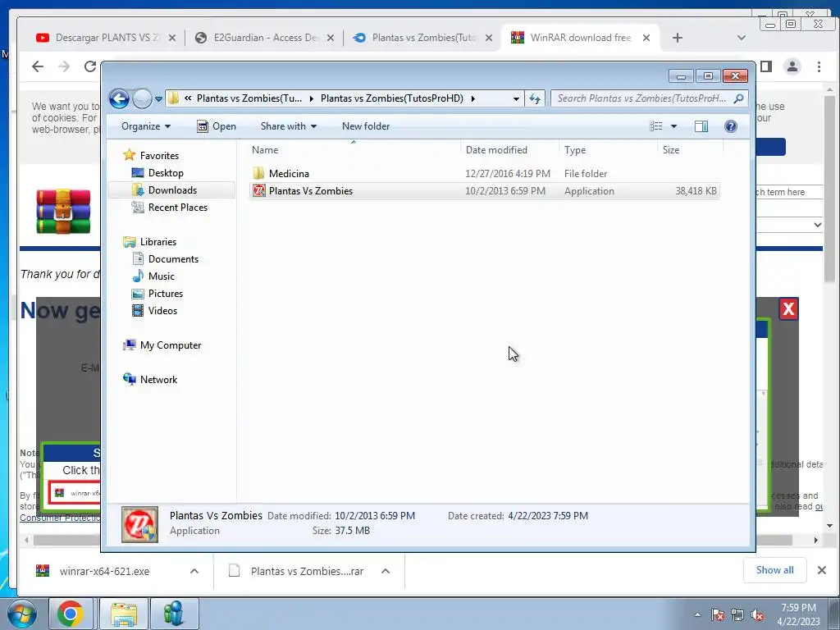Open the Share with menu
This screenshot has height=630, width=840.
(288, 126)
